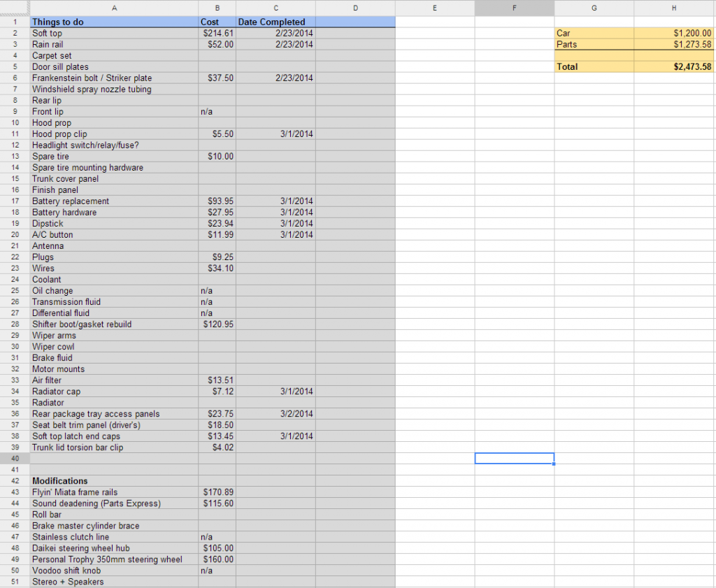Click the highlighted column F header
This screenshot has height=588, width=716.
tap(514, 8)
